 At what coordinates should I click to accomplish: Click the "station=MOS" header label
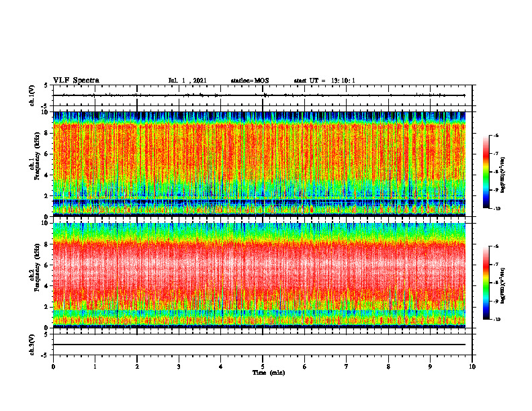point(250,81)
